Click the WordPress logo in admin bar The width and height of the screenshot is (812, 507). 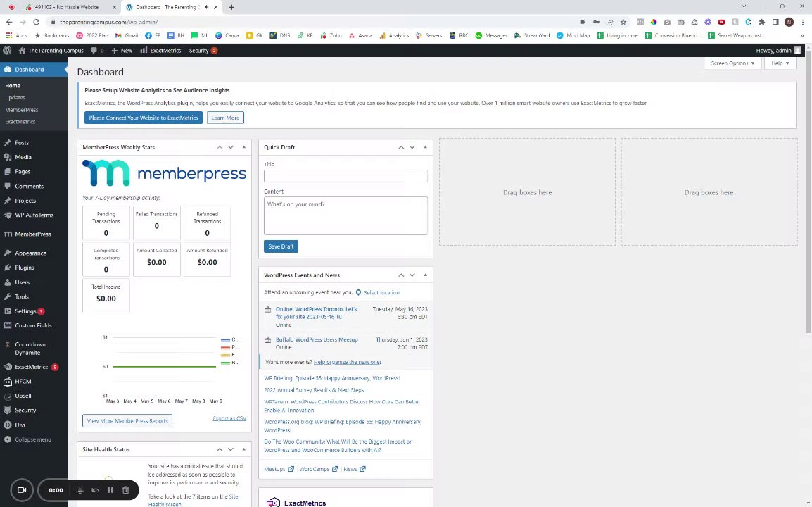(7, 50)
